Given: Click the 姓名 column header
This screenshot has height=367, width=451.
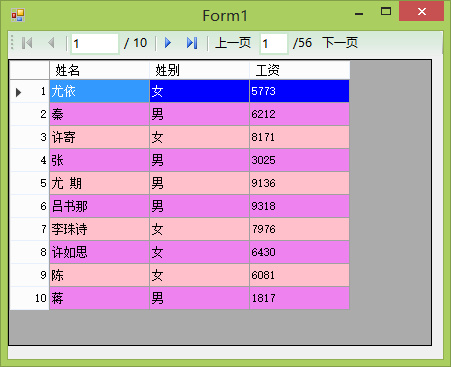Looking at the screenshot, I should pos(99,70).
